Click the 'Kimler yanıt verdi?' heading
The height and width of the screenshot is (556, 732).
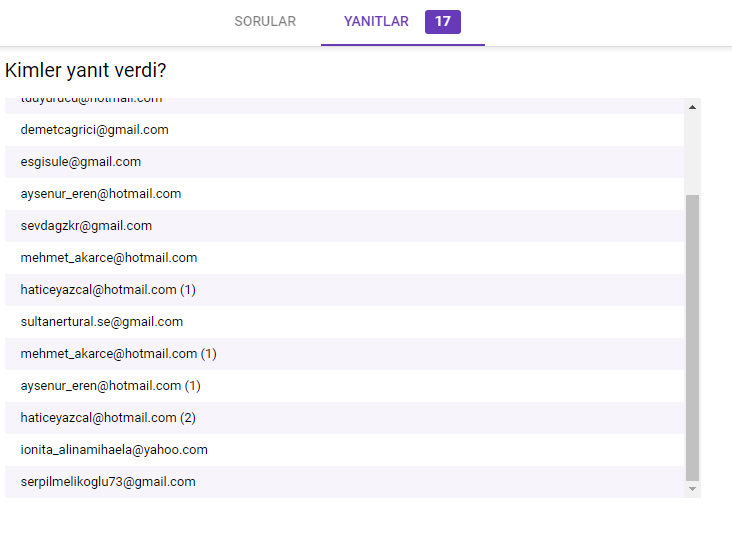86,71
